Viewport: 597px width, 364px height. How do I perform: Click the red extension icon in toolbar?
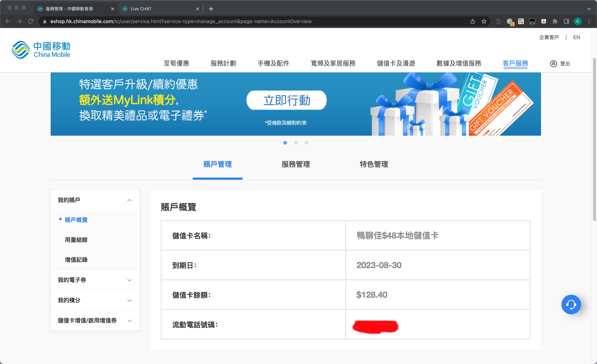(x=544, y=21)
